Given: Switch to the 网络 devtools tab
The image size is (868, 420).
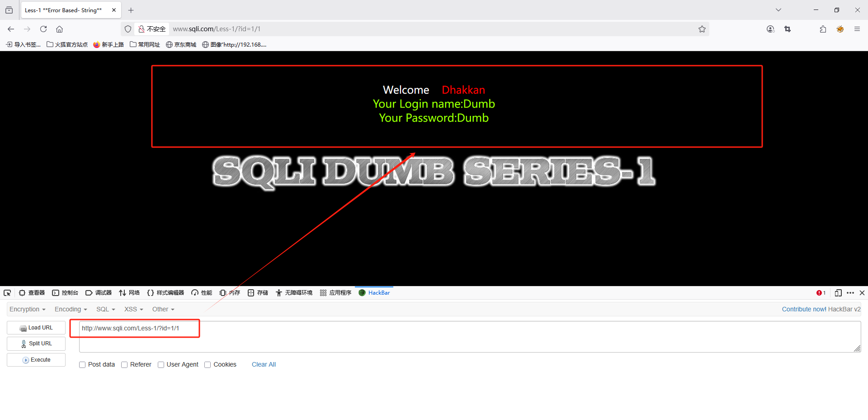Looking at the screenshot, I should click(130, 292).
